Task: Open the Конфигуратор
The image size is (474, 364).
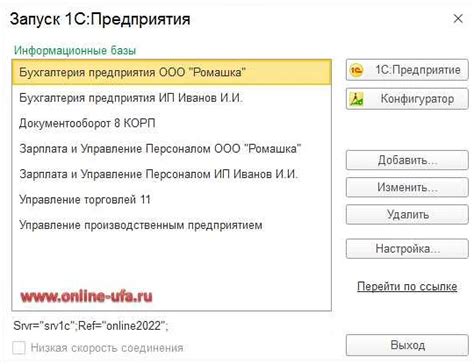Action: point(407,99)
